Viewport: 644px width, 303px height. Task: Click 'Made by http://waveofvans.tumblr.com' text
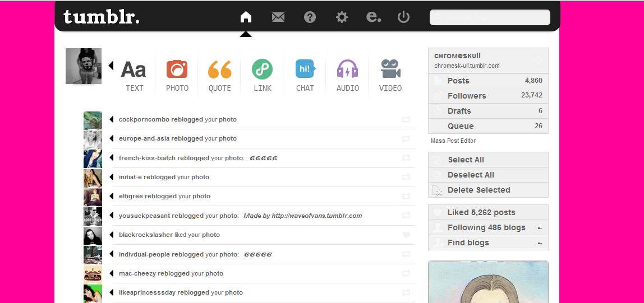[x=303, y=216]
